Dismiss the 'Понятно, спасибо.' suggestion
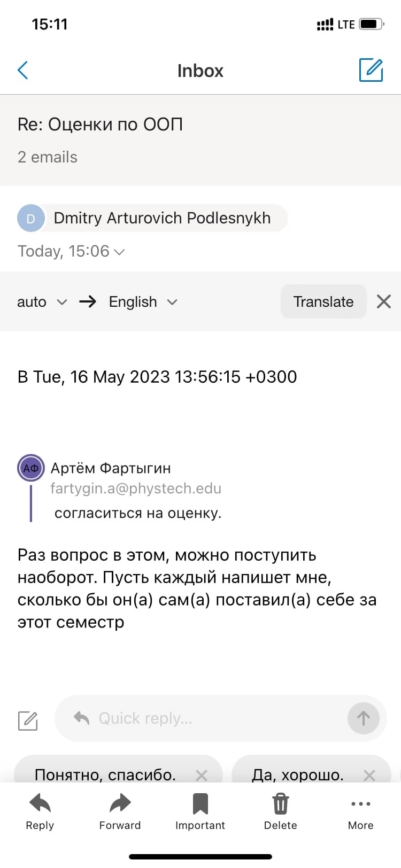The height and width of the screenshot is (868, 401). 202,775
